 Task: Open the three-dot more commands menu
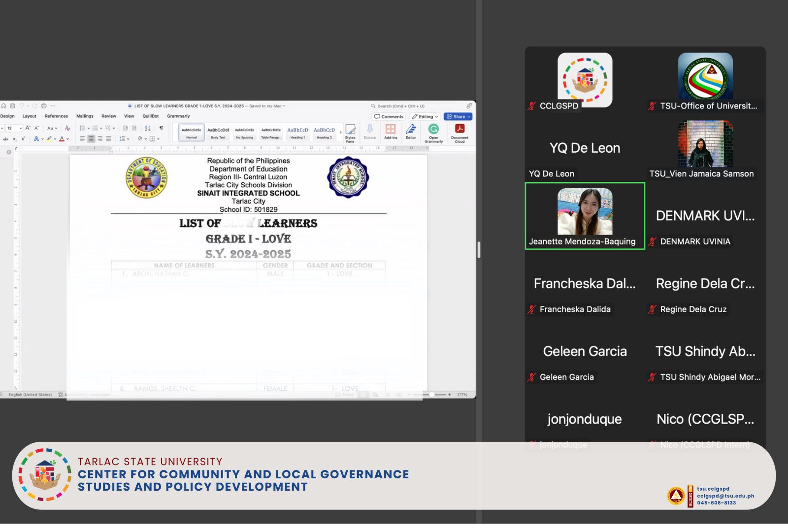pos(53,106)
